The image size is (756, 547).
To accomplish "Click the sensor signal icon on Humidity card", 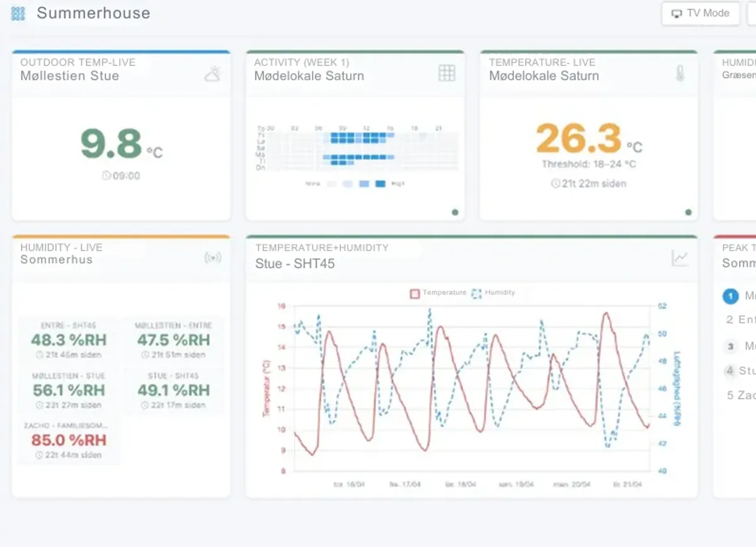I will click(x=213, y=257).
